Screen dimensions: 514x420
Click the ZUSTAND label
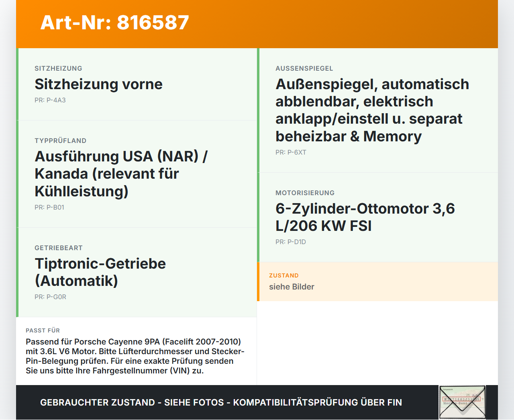click(284, 275)
